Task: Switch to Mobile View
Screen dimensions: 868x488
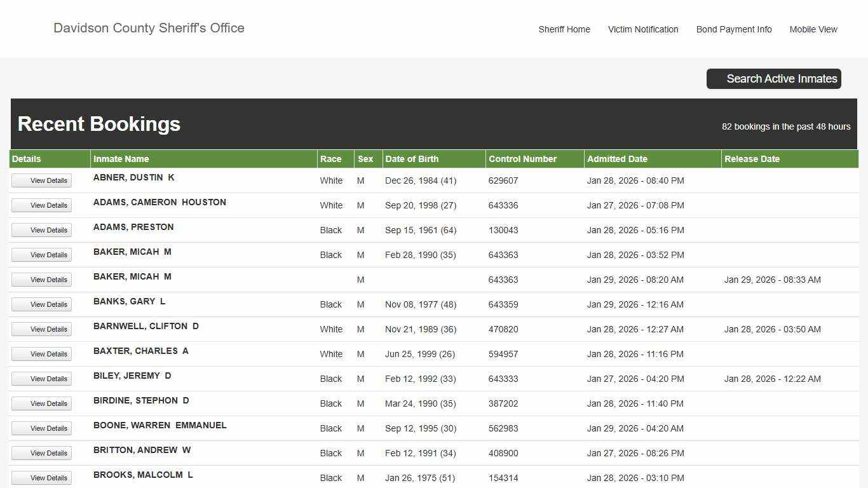Action: click(x=813, y=29)
